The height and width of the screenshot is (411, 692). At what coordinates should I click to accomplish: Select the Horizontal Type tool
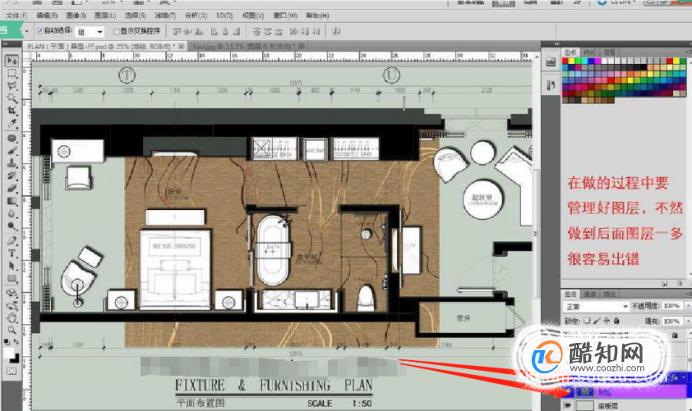tap(11, 253)
